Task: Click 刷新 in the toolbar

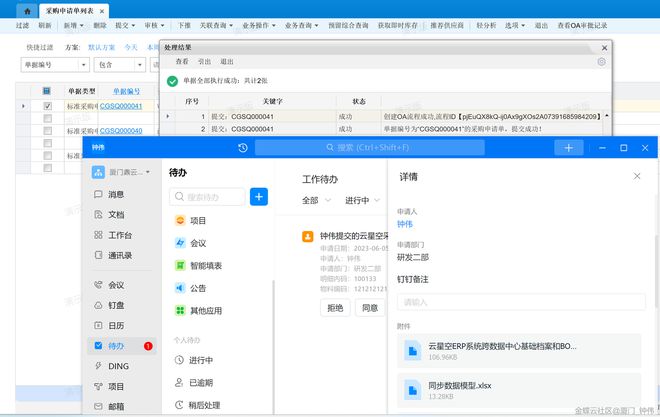Action: (x=45, y=26)
